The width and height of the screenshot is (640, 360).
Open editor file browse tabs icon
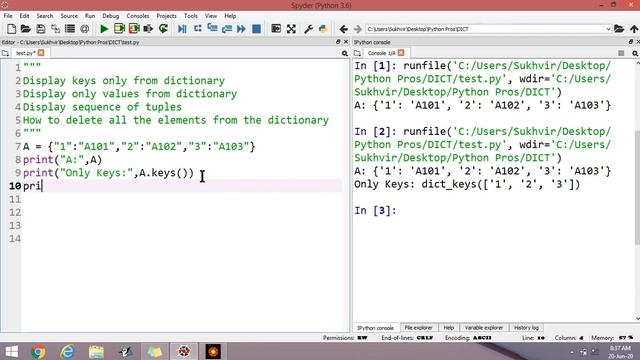click(x=5, y=53)
